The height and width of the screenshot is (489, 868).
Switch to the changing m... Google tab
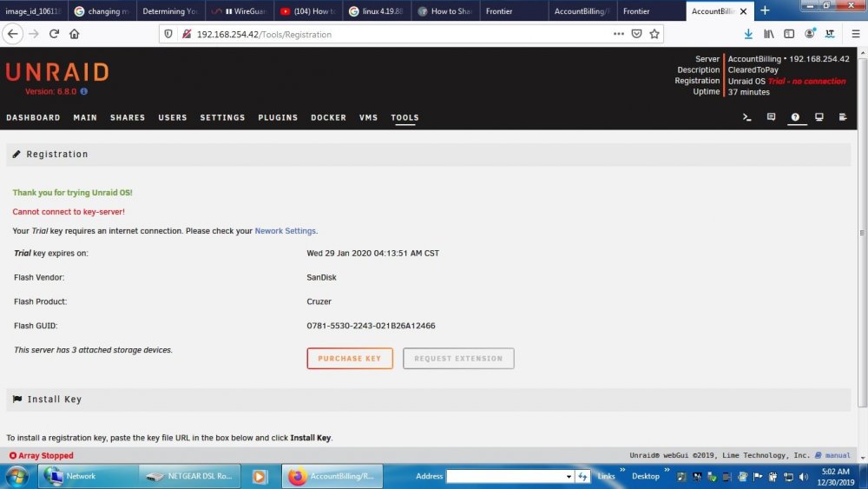(102, 11)
